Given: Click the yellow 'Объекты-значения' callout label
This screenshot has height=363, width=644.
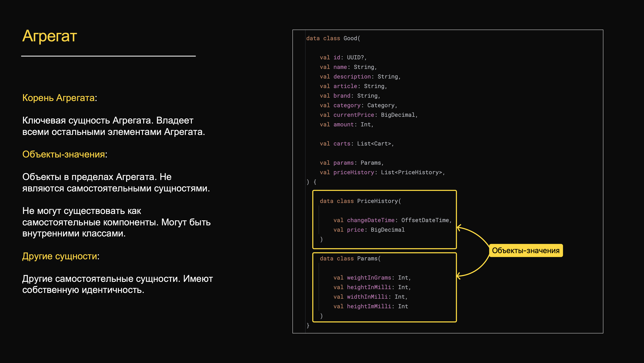Looking at the screenshot, I should tap(525, 250).
